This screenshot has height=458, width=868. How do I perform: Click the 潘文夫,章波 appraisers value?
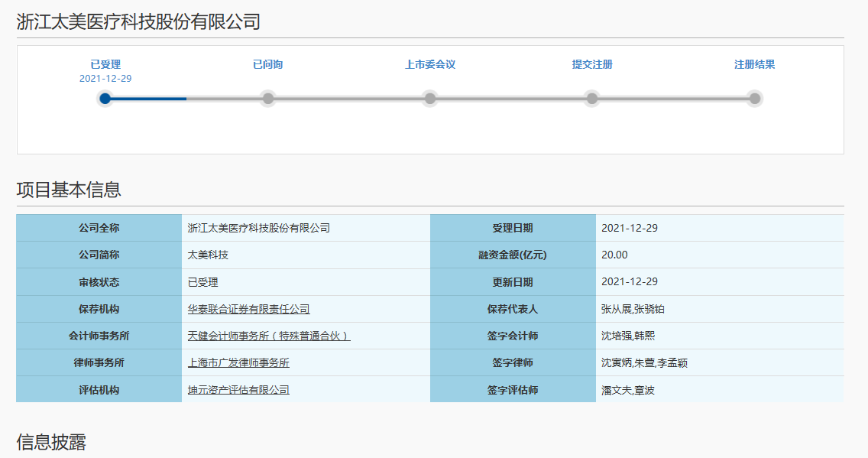point(628,390)
